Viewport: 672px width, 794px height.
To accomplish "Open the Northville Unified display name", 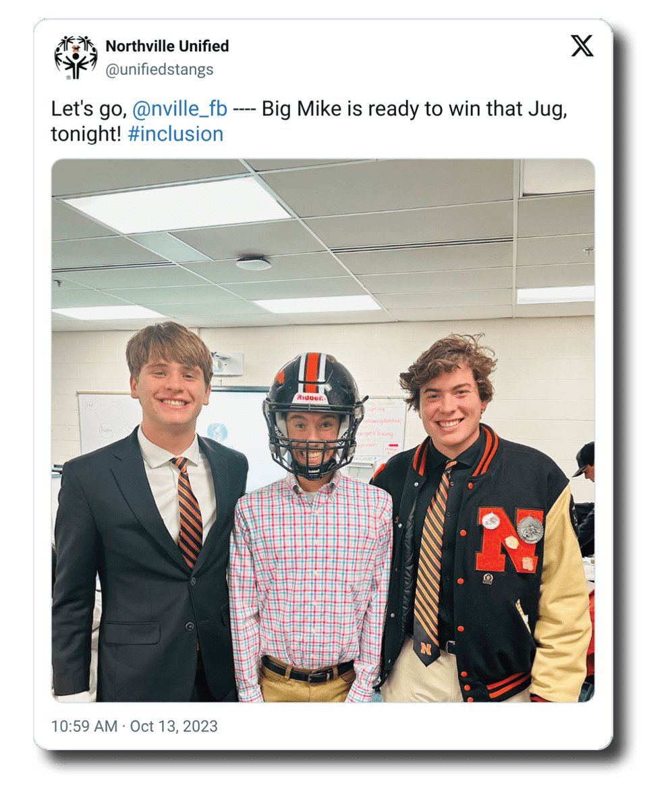I will pos(167,46).
